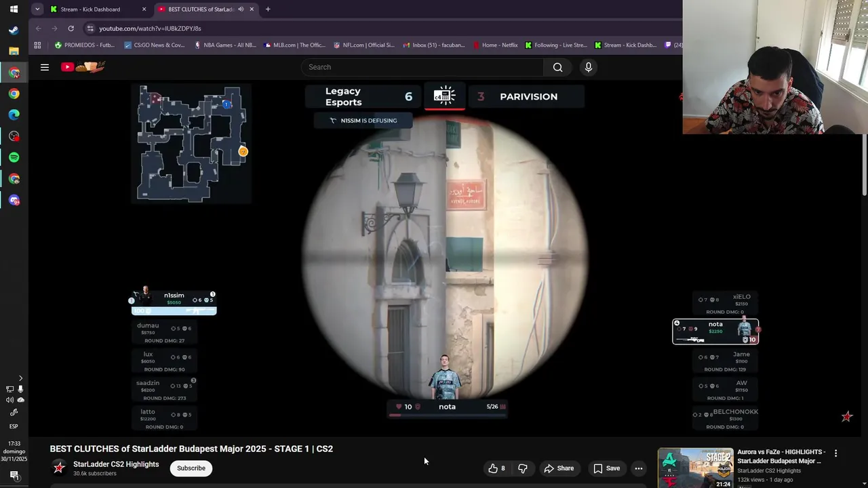
Task: Like the video
Action: click(x=496, y=468)
